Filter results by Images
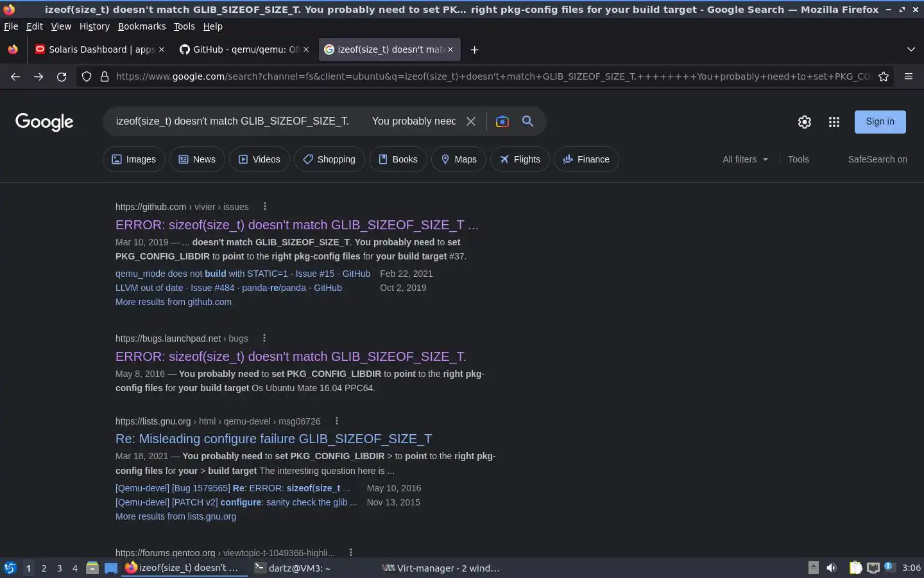 tap(133, 159)
